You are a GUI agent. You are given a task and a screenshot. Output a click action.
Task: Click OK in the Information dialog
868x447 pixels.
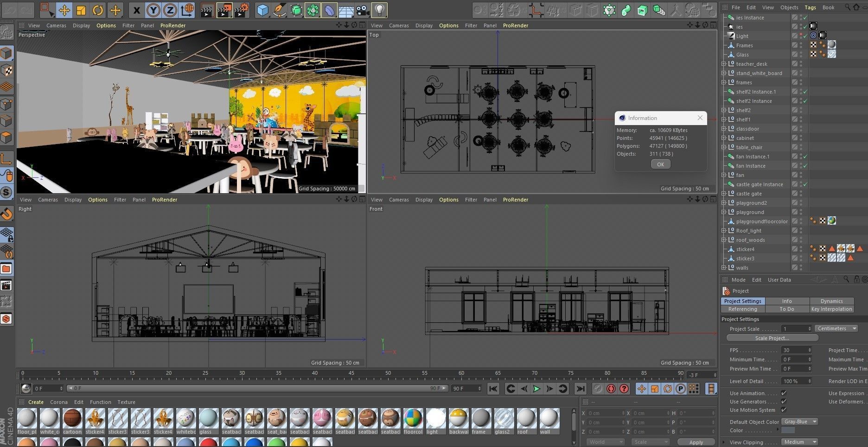pyautogui.click(x=660, y=164)
